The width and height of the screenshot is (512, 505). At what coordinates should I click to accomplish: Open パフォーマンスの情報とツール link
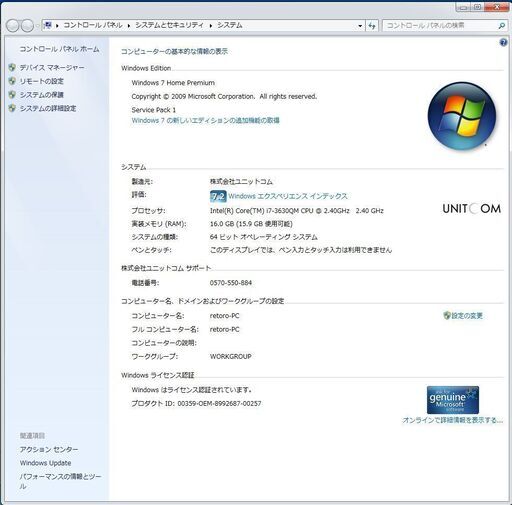click(x=60, y=481)
